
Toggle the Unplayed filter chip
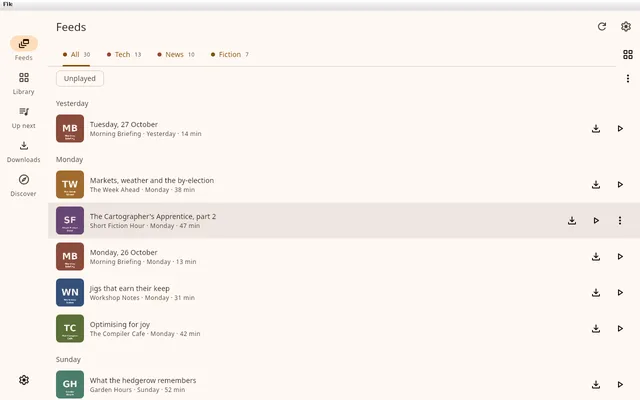tap(80, 78)
